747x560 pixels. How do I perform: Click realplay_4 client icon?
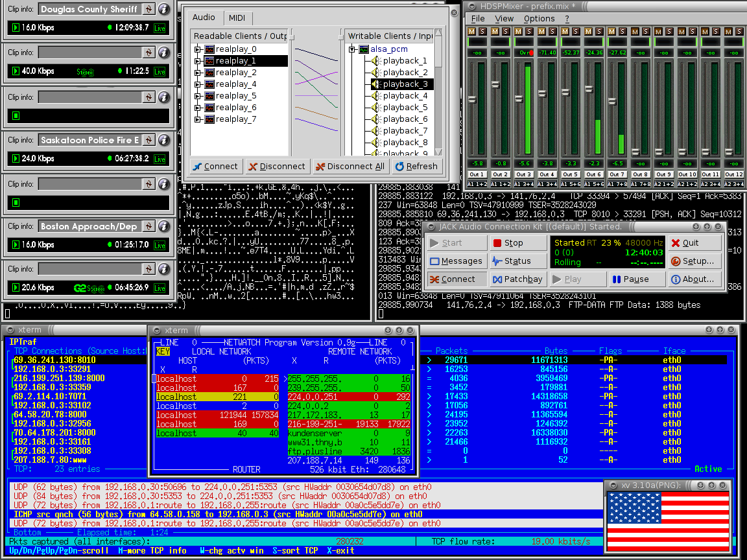pyautogui.click(x=209, y=84)
